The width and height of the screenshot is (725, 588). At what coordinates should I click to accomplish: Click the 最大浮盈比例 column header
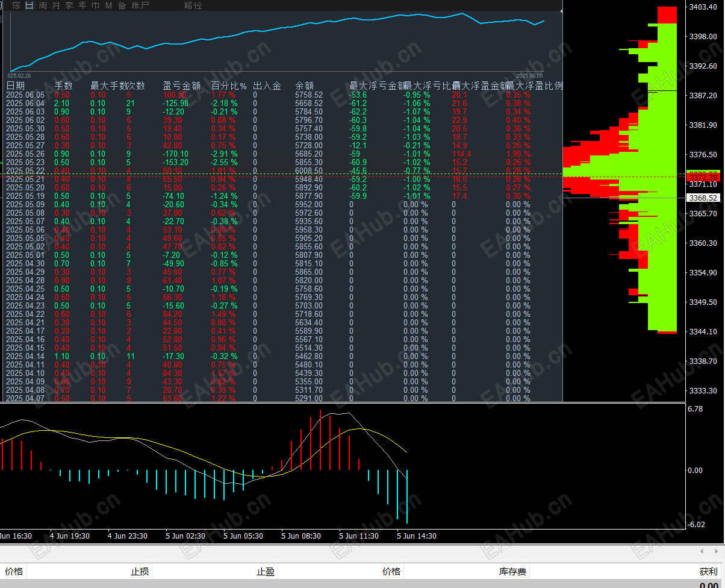coord(535,86)
